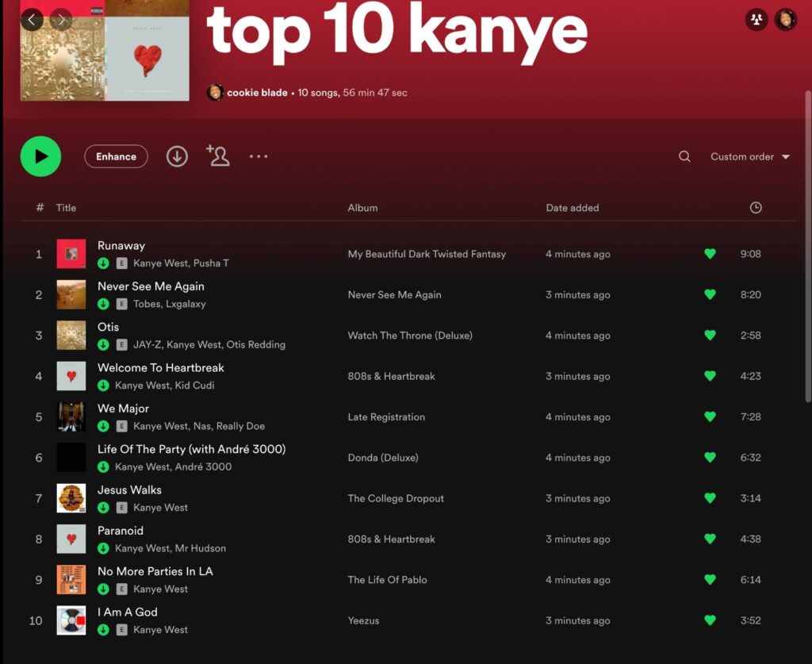Open the Nas artist link
Screen dimensions: 812x664
coord(202,426)
